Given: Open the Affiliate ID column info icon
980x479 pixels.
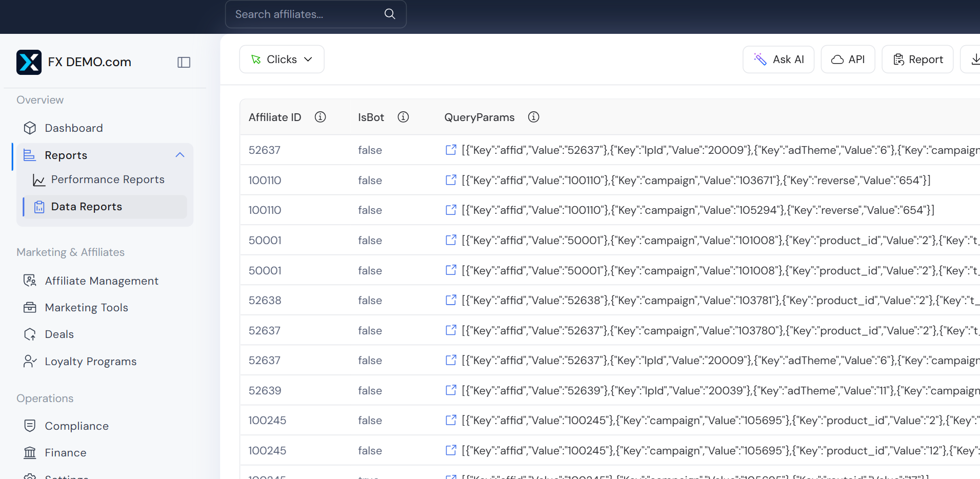Looking at the screenshot, I should 320,117.
